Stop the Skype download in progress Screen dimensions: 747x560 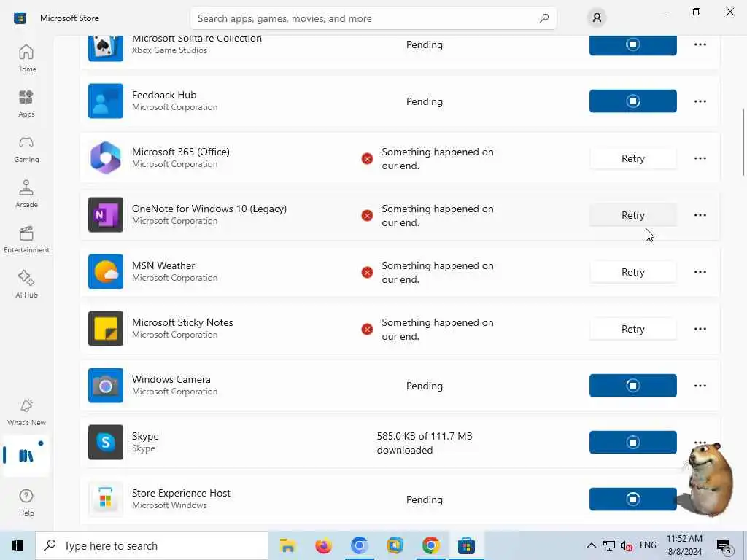pyautogui.click(x=632, y=443)
